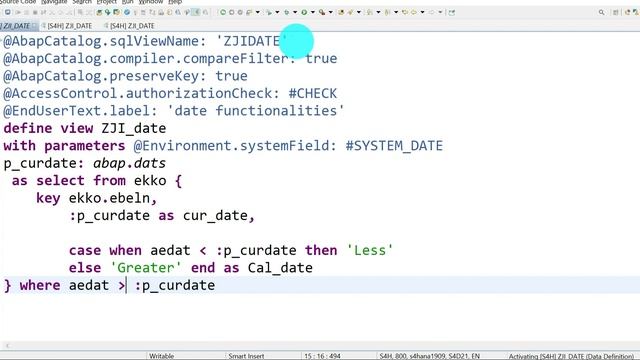This screenshot has width=640, height=360.
Task: Click the 'Writable' status bar entry
Action: 162,356
